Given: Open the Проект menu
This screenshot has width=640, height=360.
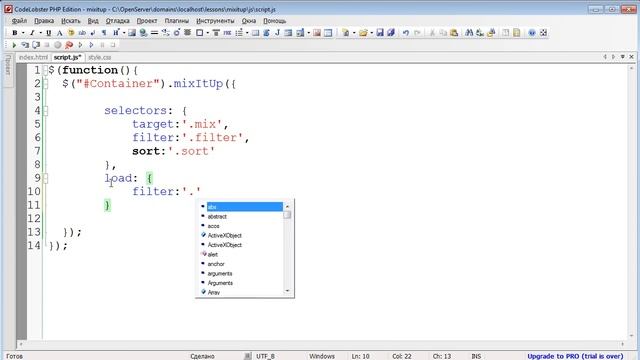Looking at the screenshot, I should [147, 20].
